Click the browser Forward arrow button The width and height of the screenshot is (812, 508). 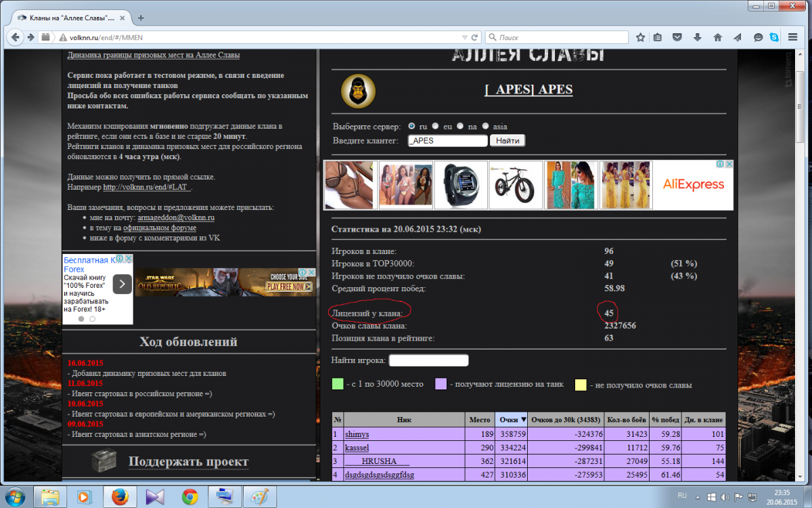pyautogui.click(x=30, y=37)
